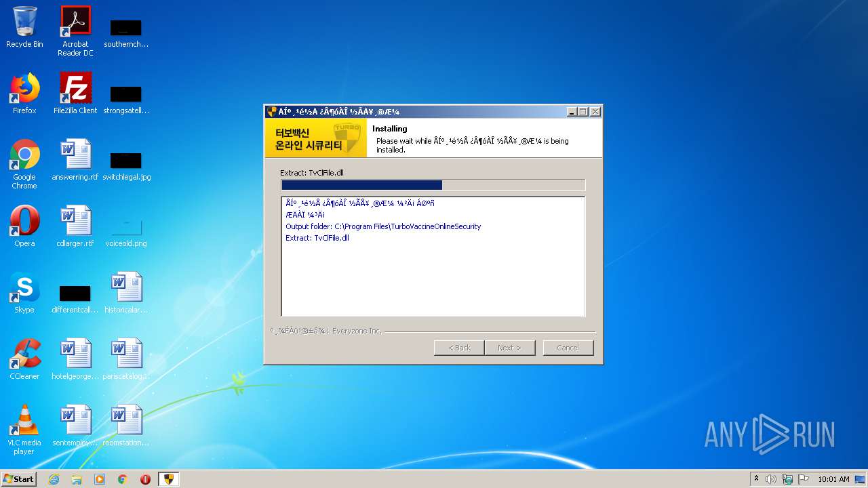The image size is (868, 488).
Task: Click the installer title bar shield icon
Action: [x=272, y=112]
